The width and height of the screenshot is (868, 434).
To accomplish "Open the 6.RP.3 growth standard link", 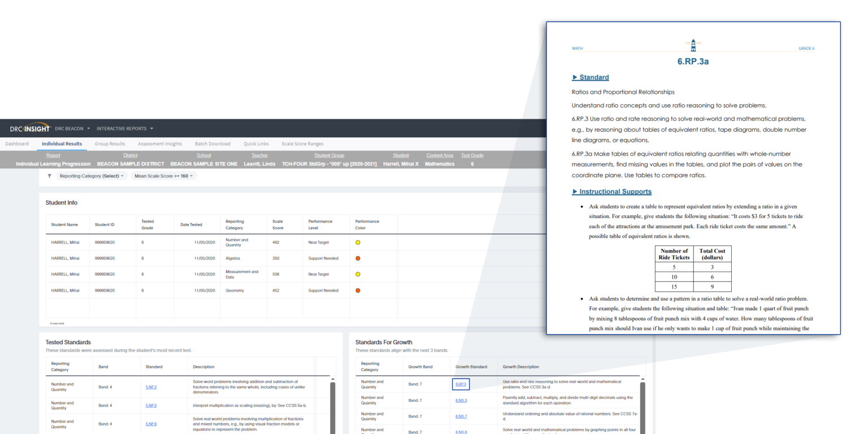I will pyautogui.click(x=461, y=384).
